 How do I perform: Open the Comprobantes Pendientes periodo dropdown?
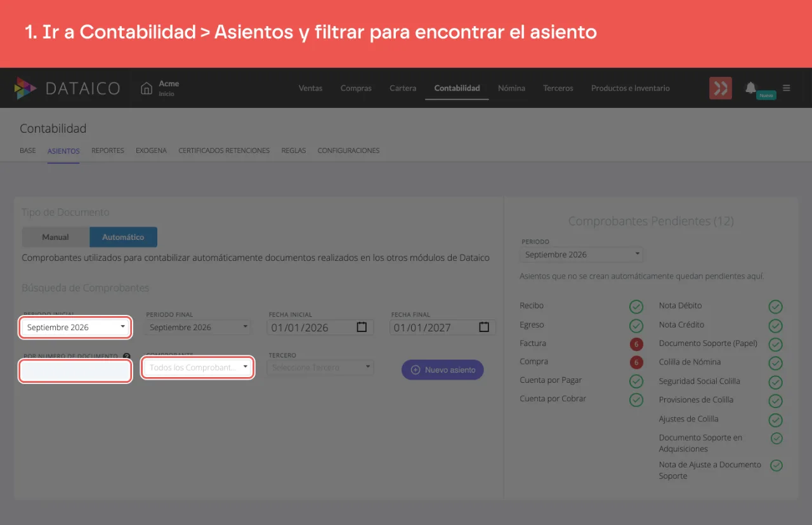click(x=581, y=255)
